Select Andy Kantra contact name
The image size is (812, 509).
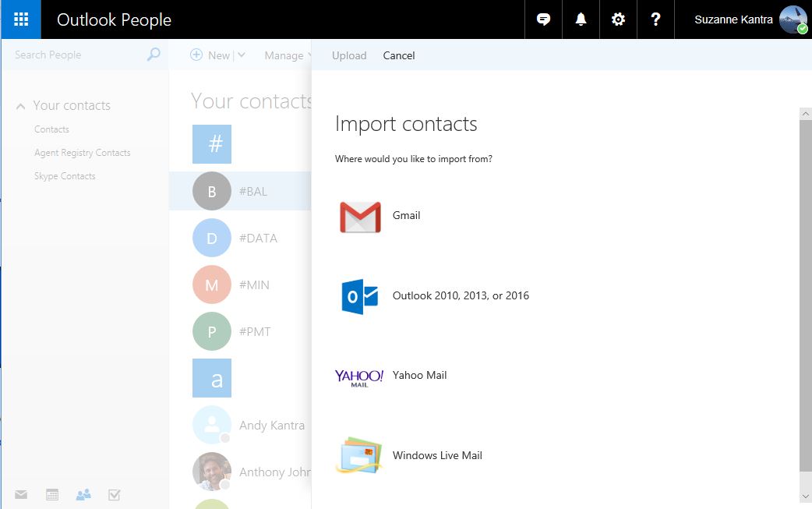(x=272, y=426)
